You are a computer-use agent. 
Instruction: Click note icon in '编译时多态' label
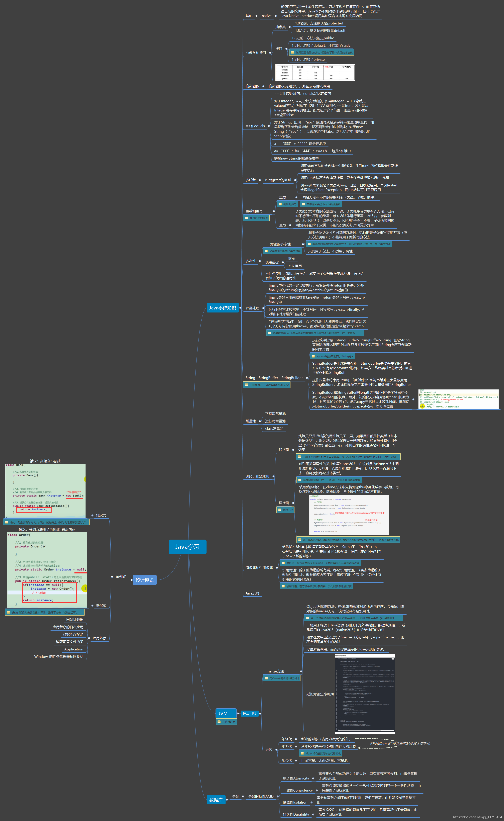tap(280, 204)
